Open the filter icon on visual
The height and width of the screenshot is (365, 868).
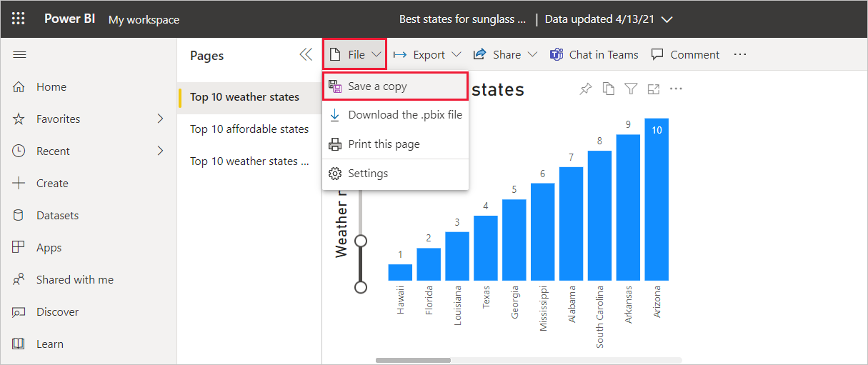click(631, 89)
